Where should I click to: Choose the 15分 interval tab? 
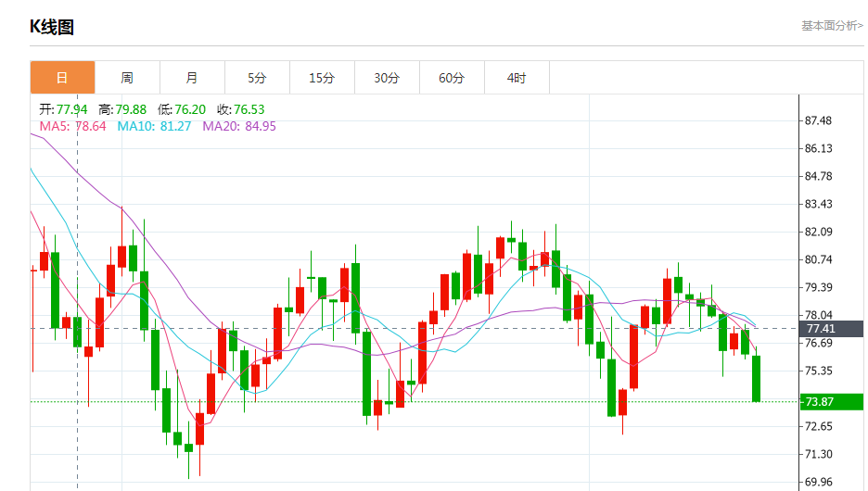click(322, 78)
